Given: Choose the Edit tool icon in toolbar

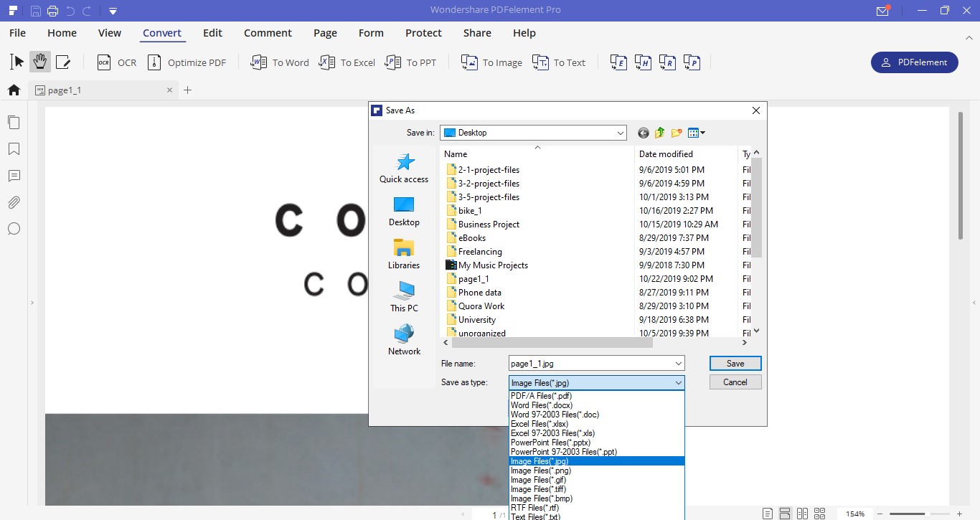Looking at the screenshot, I should click(x=63, y=62).
